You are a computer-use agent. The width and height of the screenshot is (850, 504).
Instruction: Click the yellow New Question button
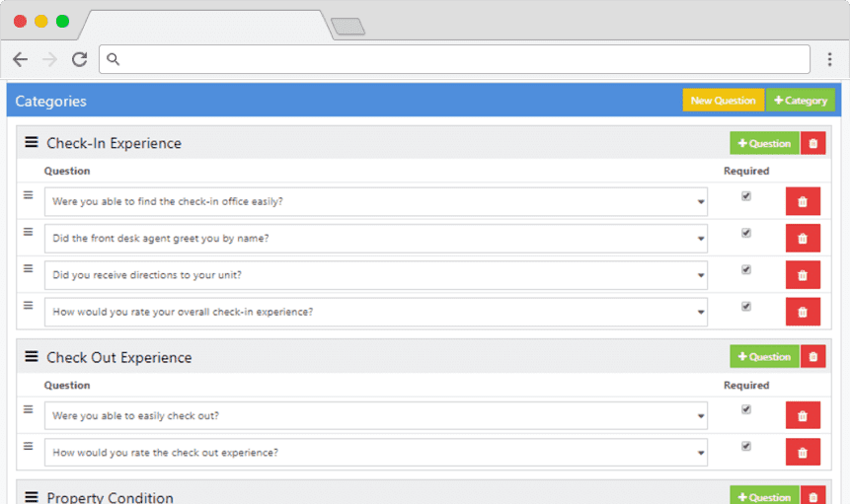coord(724,101)
